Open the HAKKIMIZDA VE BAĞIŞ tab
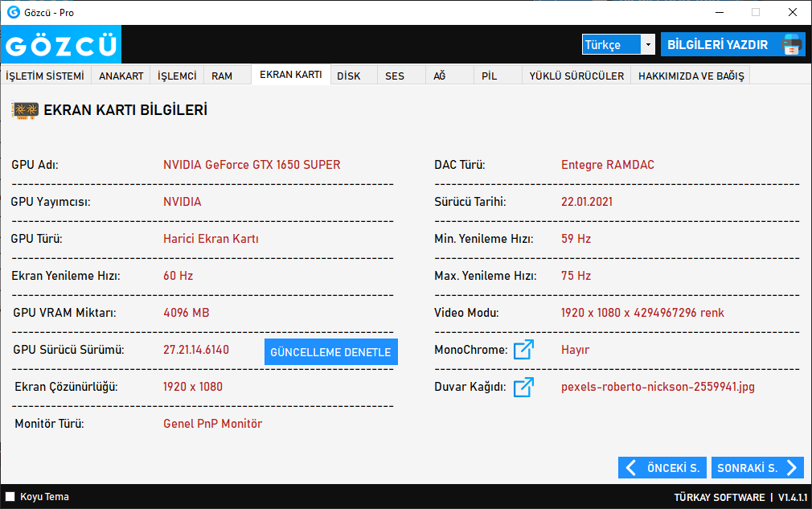This screenshot has height=509, width=812. [691, 76]
